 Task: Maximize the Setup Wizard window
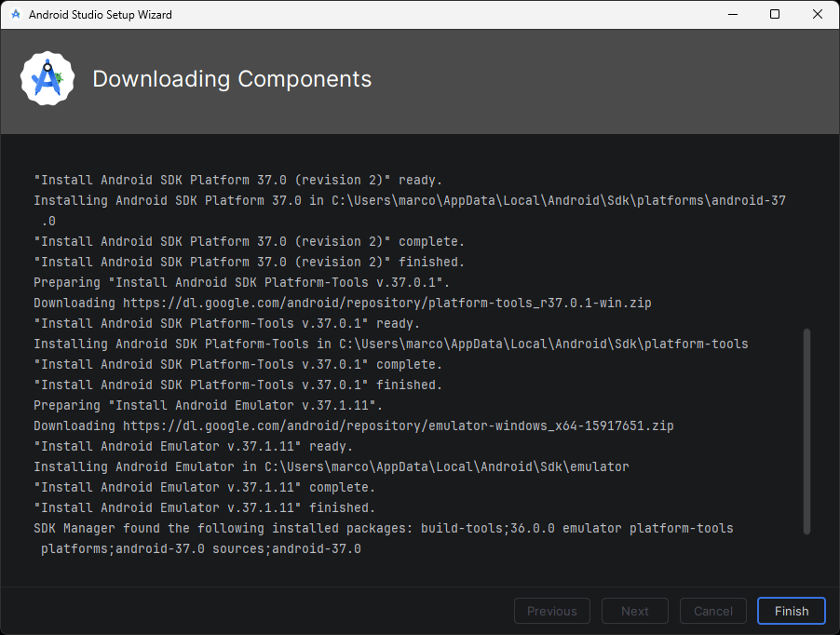tap(775, 15)
